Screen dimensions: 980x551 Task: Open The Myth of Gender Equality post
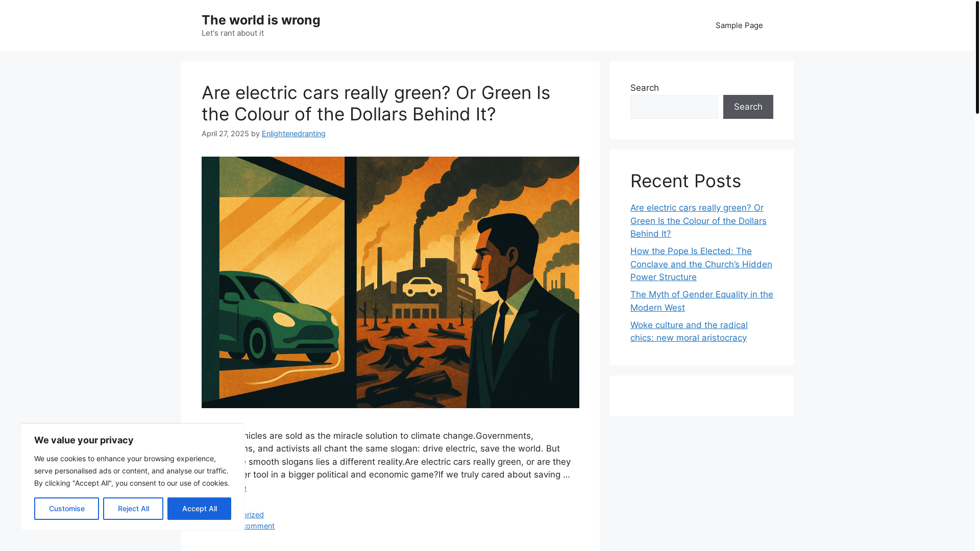point(701,301)
